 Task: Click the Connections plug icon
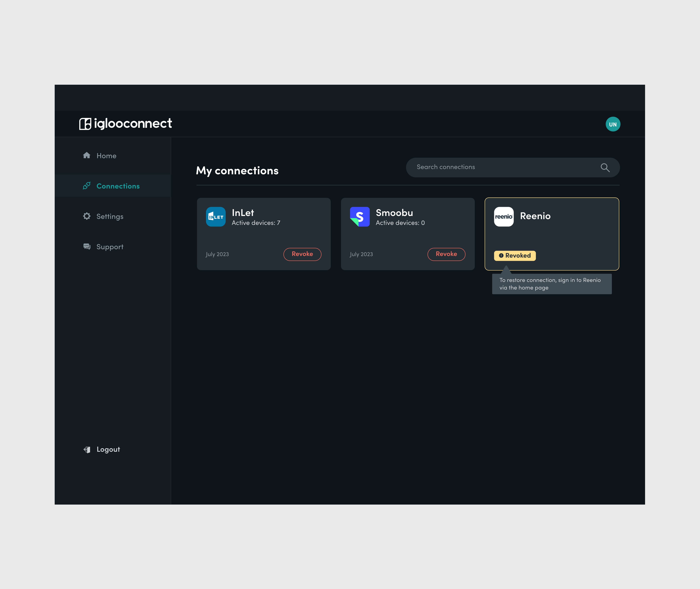coord(87,186)
